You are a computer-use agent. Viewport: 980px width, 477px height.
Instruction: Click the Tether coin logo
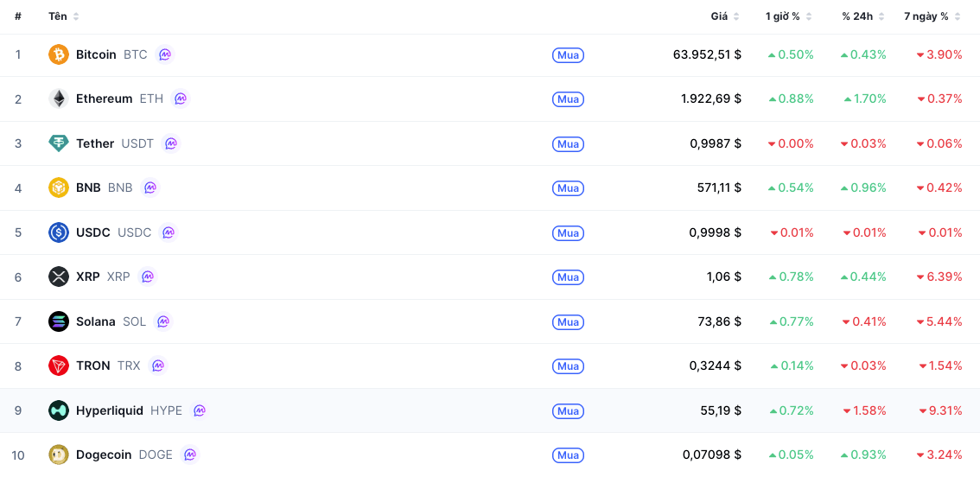(x=59, y=143)
